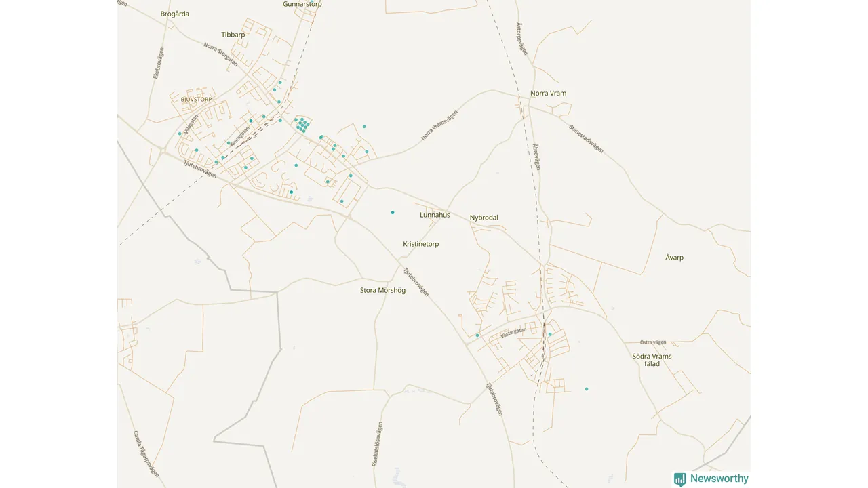Click the Åvarp place label
868x488 pixels.
(x=674, y=258)
